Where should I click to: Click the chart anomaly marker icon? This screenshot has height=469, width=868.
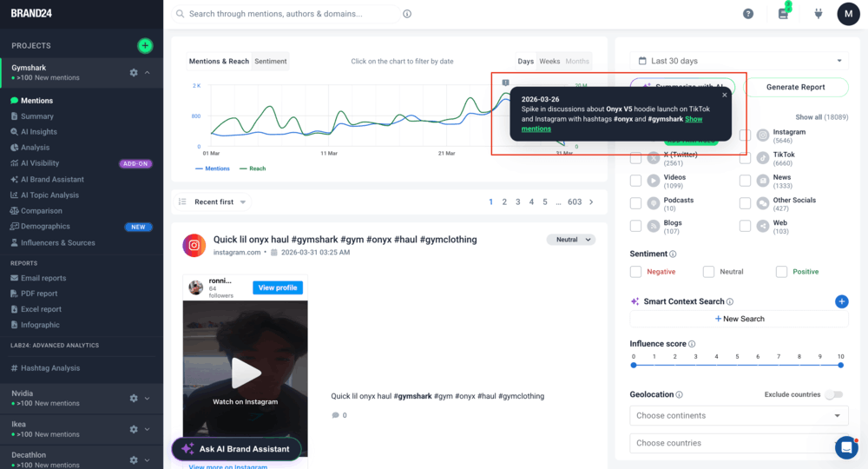tap(505, 83)
